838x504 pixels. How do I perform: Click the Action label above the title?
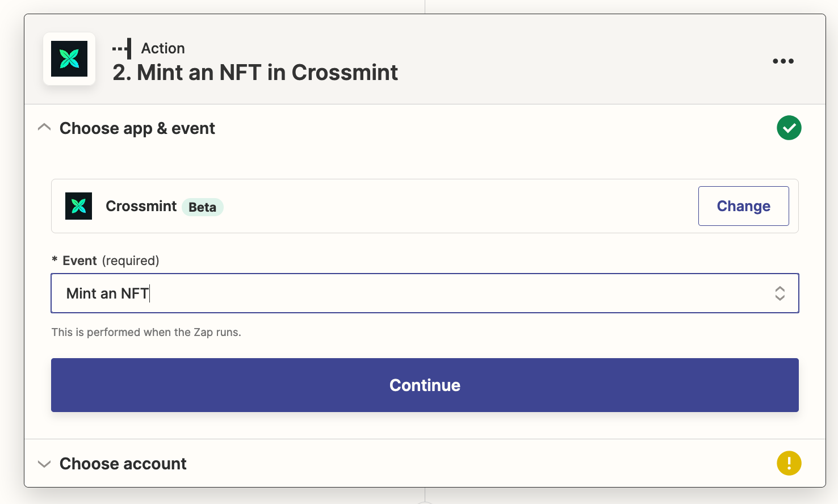(x=163, y=48)
